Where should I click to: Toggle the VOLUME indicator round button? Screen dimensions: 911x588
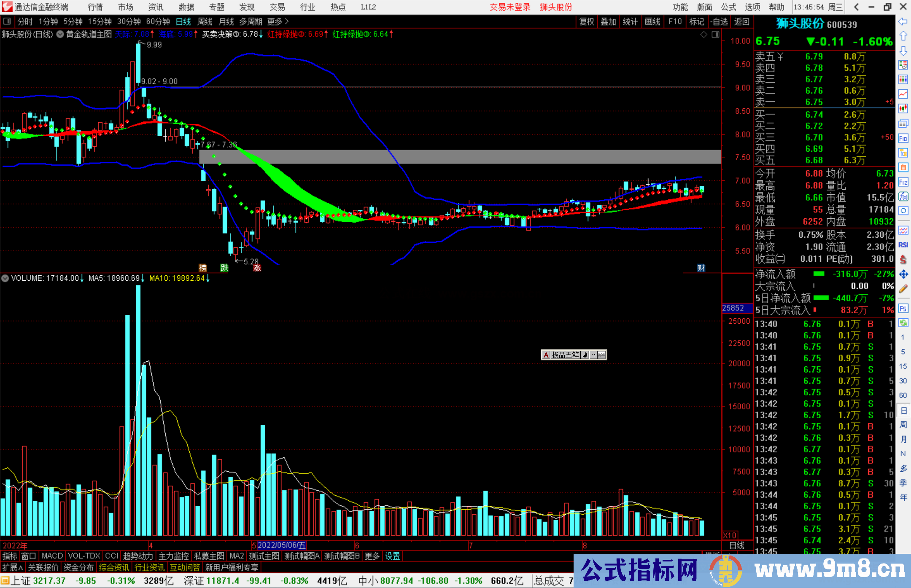pos(5,278)
